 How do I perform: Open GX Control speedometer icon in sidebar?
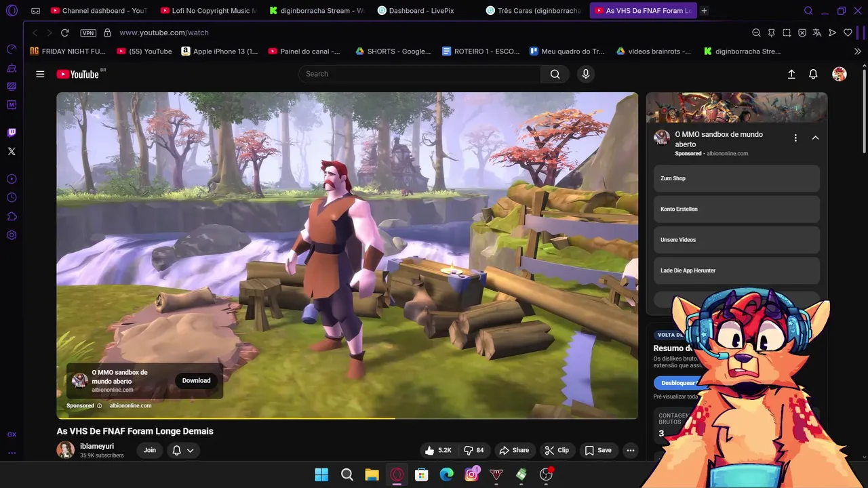pyautogui.click(x=12, y=49)
